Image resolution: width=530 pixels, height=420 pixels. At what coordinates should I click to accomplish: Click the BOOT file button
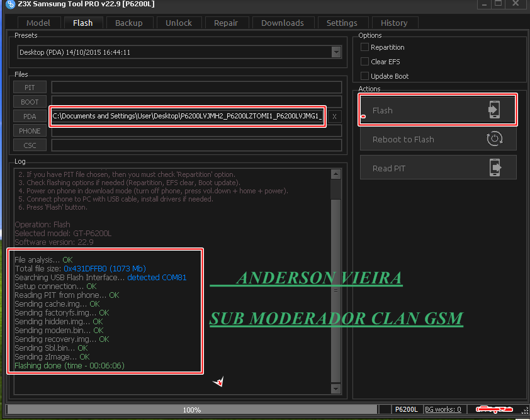pyautogui.click(x=30, y=102)
